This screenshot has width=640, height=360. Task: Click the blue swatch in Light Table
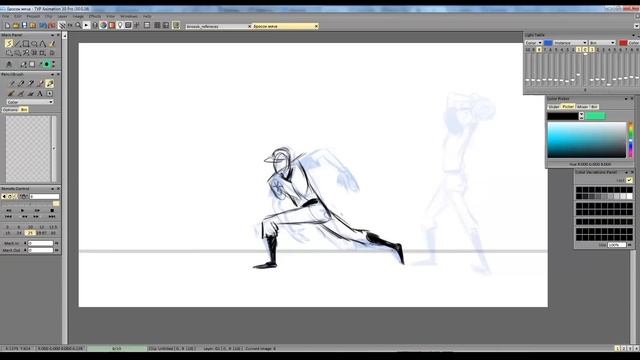click(x=548, y=43)
